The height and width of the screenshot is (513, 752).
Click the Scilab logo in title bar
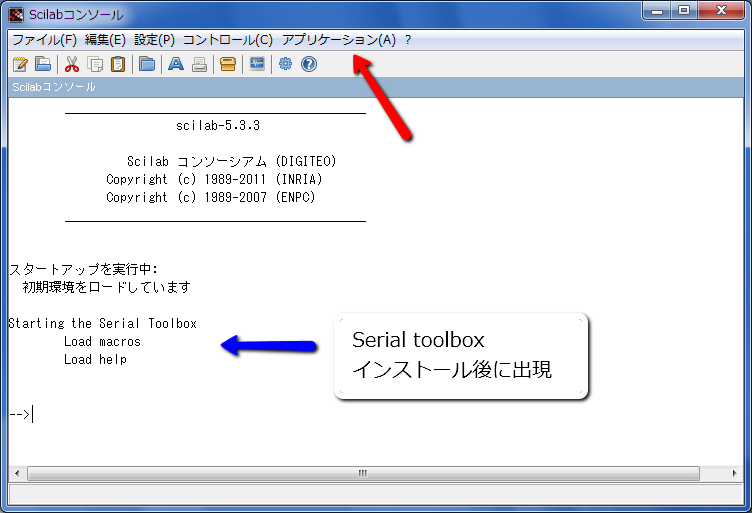coord(16,14)
